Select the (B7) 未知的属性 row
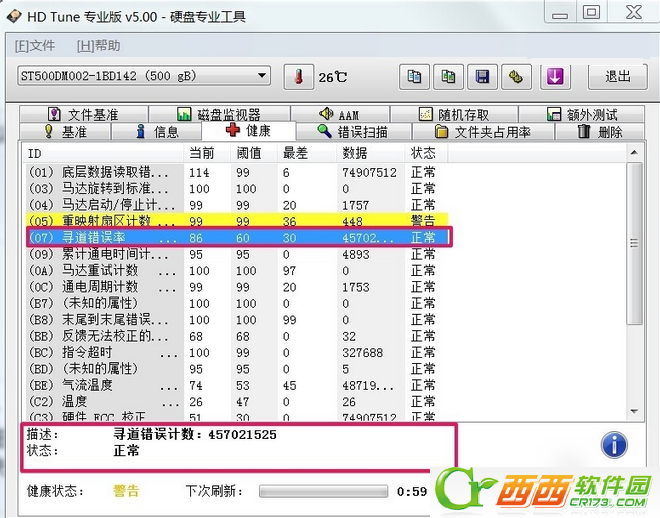Viewport: 660px width, 518px height. (x=237, y=303)
